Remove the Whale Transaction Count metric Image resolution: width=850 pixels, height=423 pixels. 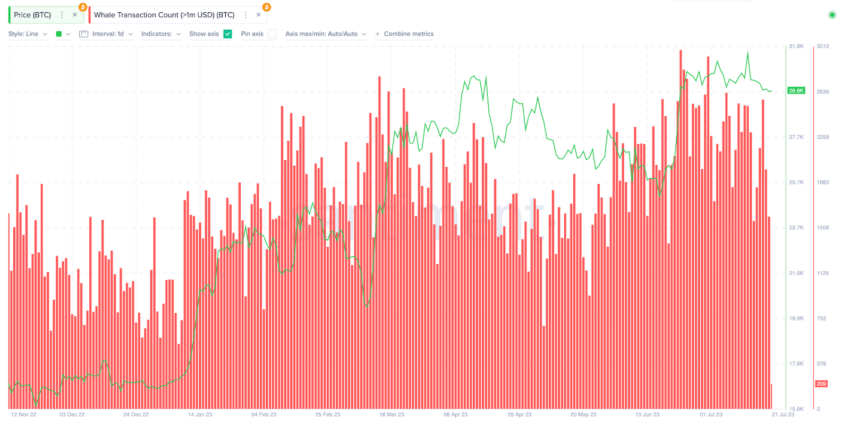coord(259,15)
